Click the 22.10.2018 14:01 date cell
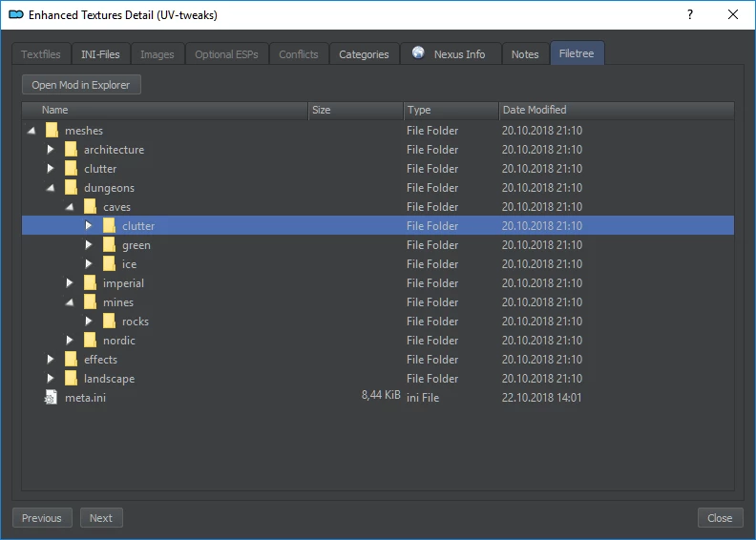The image size is (756, 540). 541,398
